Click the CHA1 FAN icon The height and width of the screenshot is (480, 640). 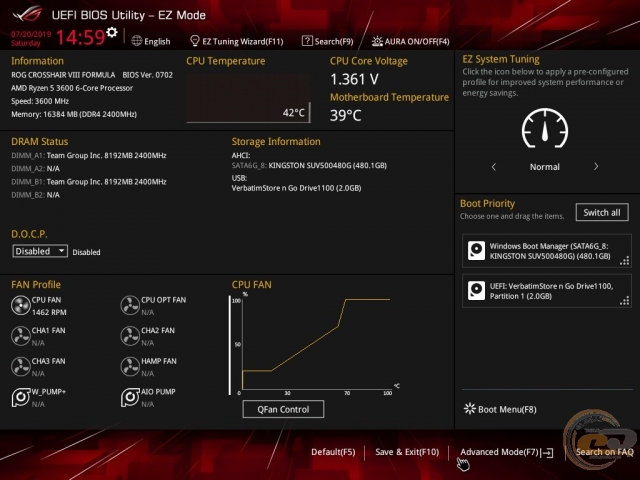(x=20, y=336)
